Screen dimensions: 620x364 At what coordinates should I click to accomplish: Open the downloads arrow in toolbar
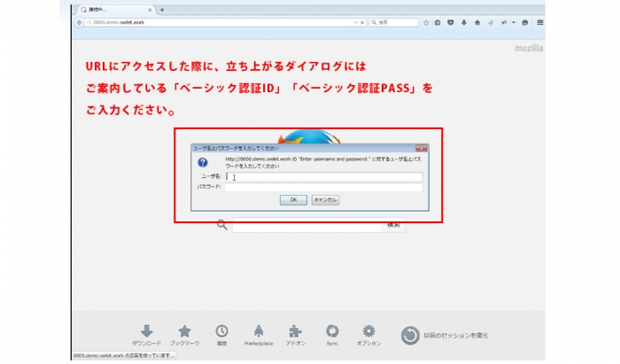(x=464, y=22)
